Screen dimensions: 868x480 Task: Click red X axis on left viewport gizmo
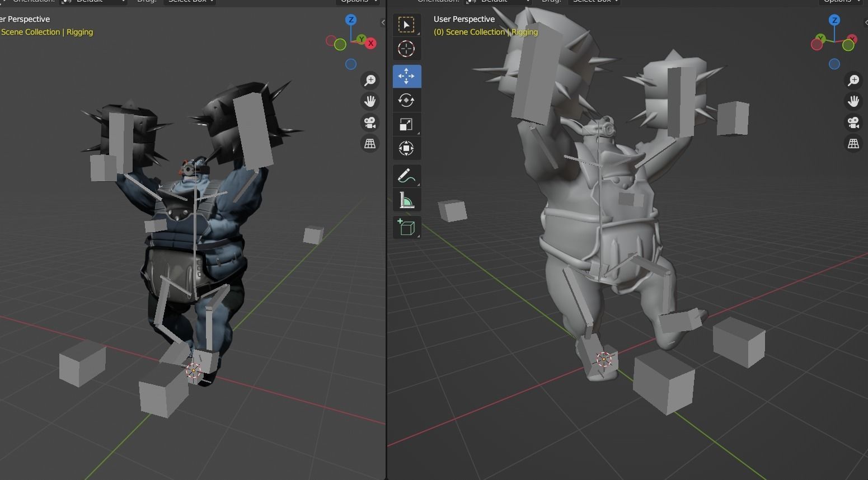[x=370, y=43]
